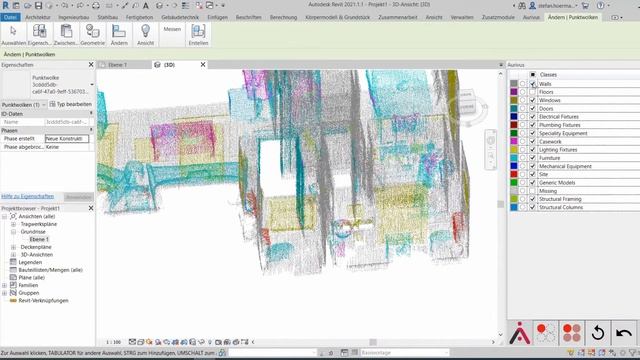Click the circular reset arrow icon

pyautogui.click(x=598, y=333)
